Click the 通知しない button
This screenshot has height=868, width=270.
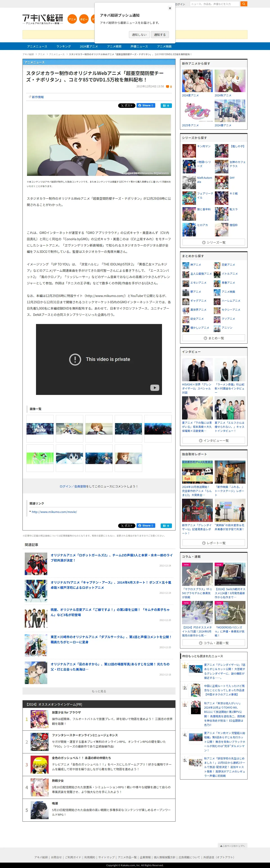(x=139, y=35)
